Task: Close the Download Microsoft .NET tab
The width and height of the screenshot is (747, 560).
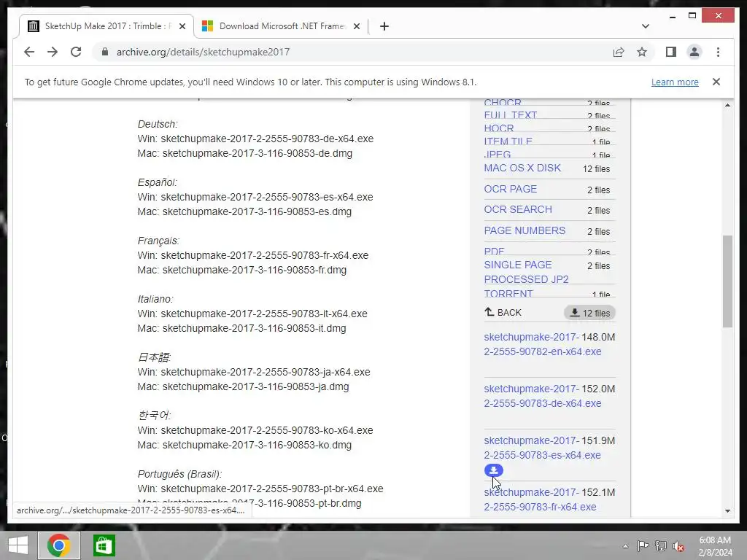Action: 356,26
